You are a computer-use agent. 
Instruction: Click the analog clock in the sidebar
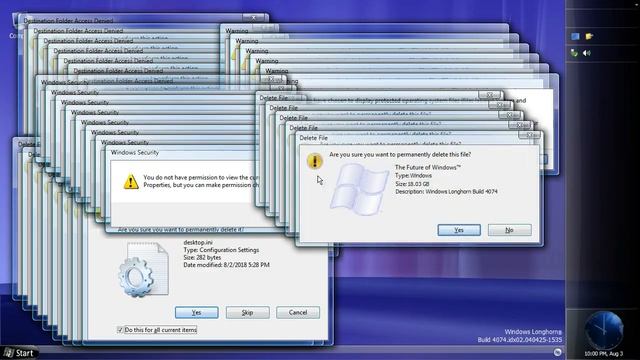604,331
